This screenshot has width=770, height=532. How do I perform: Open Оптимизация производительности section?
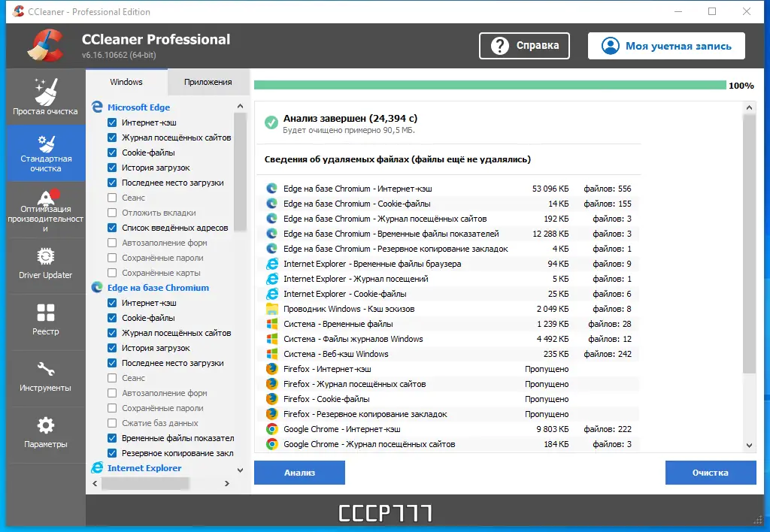point(45,210)
